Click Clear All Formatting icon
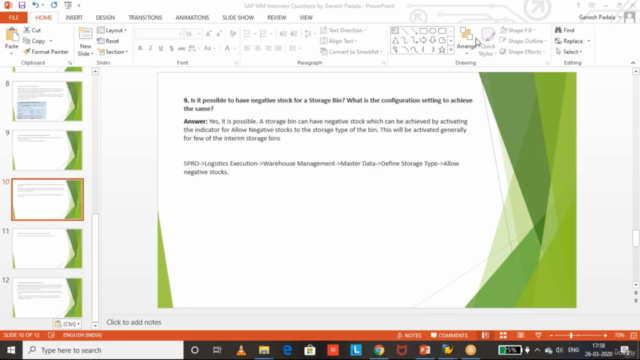Image resolution: width=640 pixels, height=360 pixels. tap(233, 34)
